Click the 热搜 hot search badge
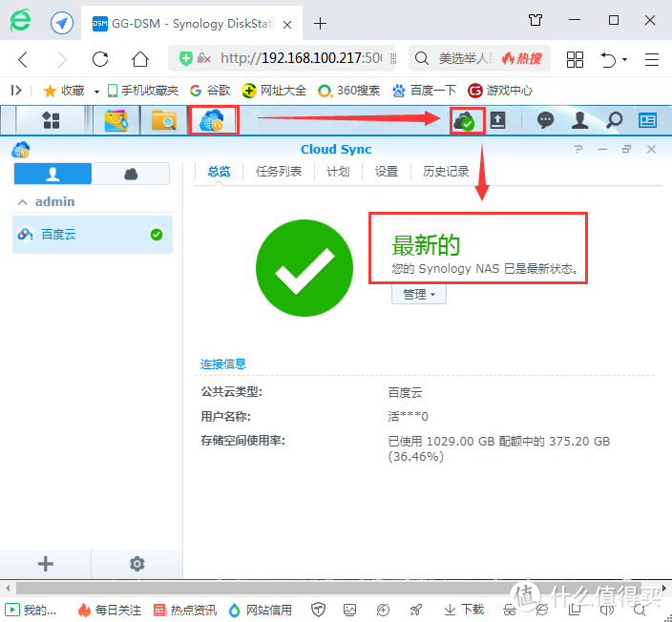The height and width of the screenshot is (622, 672). (x=521, y=58)
